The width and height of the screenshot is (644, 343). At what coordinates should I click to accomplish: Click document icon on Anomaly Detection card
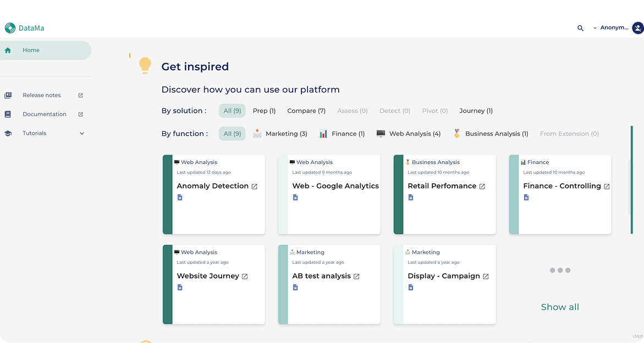(x=180, y=198)
